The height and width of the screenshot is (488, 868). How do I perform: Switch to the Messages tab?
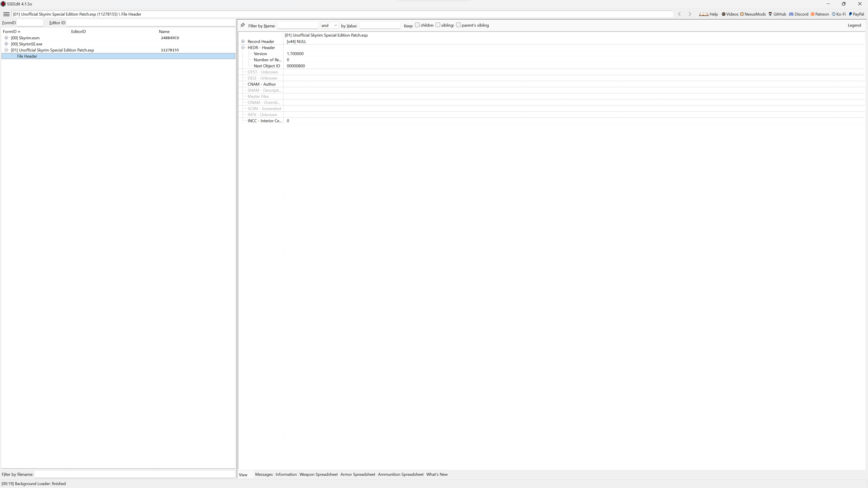pos(264,474)
